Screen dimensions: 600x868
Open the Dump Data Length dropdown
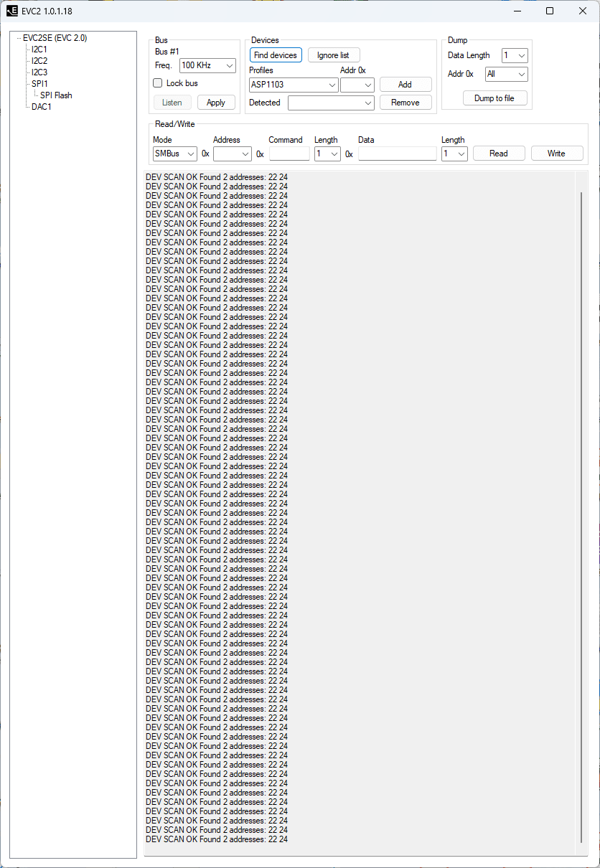(x=515, y=55)
